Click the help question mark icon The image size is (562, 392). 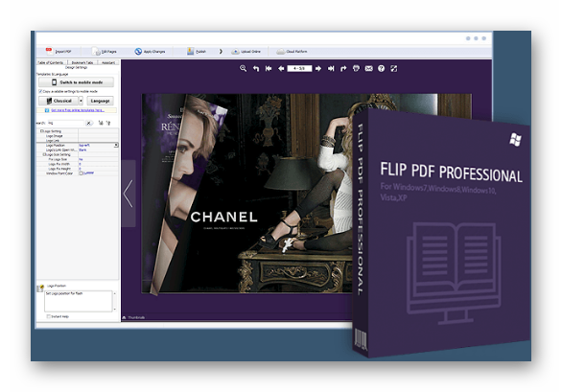tap(382, 68)
